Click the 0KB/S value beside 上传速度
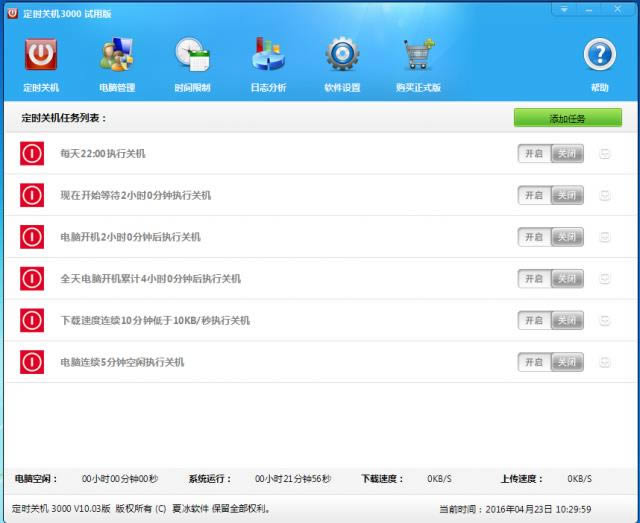 (x=579, y=478)
